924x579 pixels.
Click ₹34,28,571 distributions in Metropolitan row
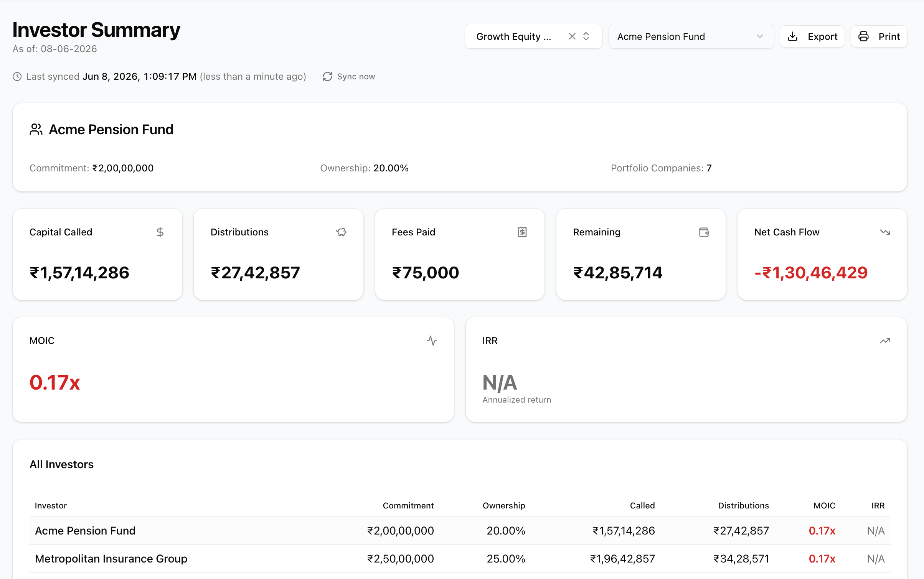tap(741, 559)
